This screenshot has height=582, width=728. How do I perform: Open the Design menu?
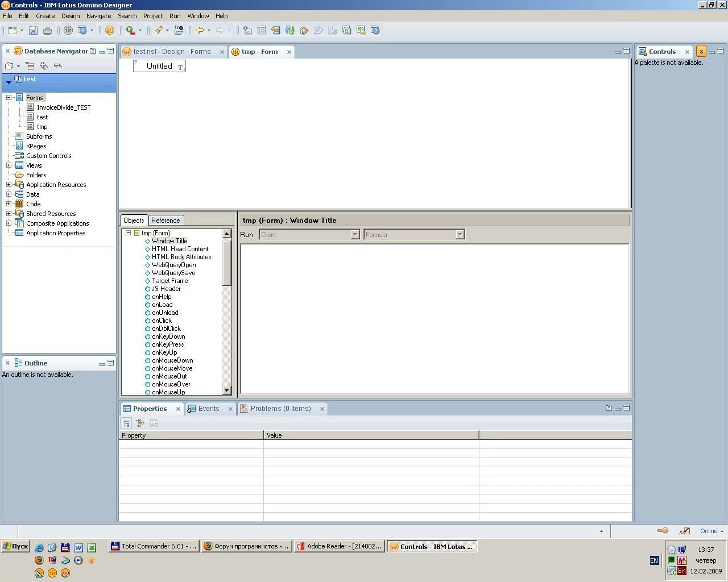pos(71,16)
